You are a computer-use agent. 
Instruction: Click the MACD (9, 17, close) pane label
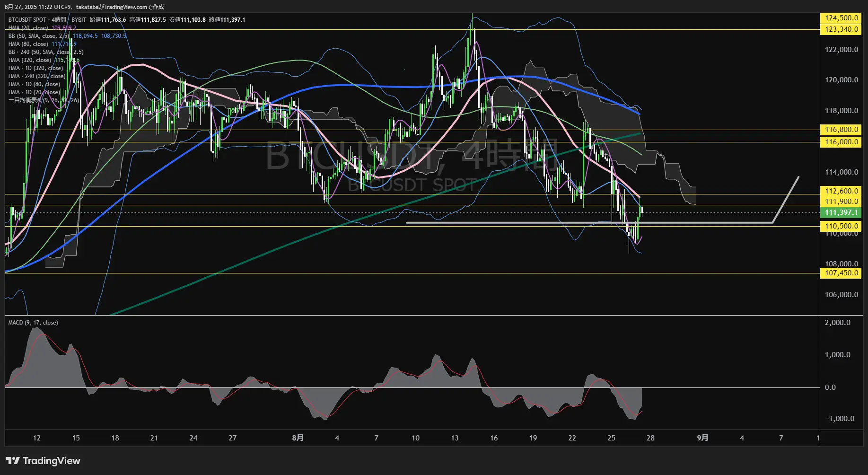pos(33,323)
